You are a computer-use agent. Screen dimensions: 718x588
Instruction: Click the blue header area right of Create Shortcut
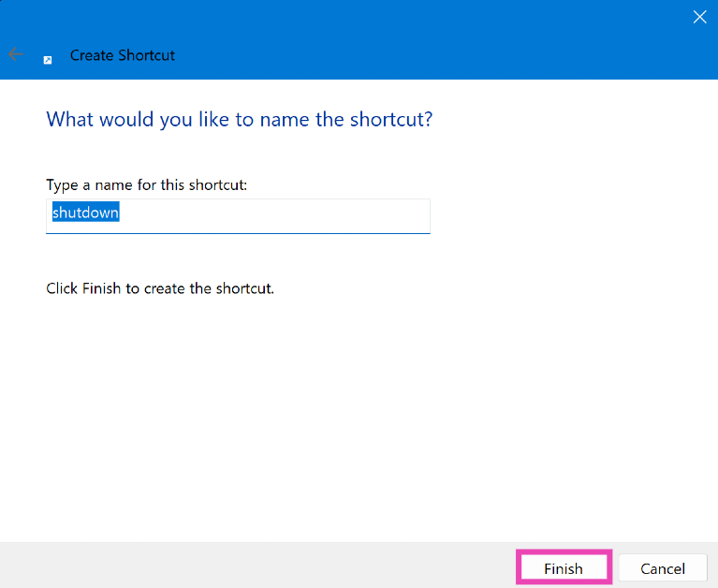click(421, 55)
